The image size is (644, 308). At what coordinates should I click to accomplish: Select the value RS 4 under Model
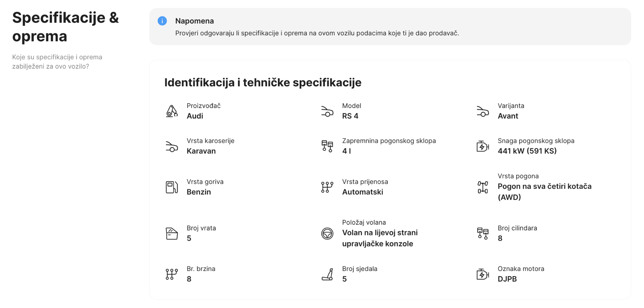[x=350, y=116]
